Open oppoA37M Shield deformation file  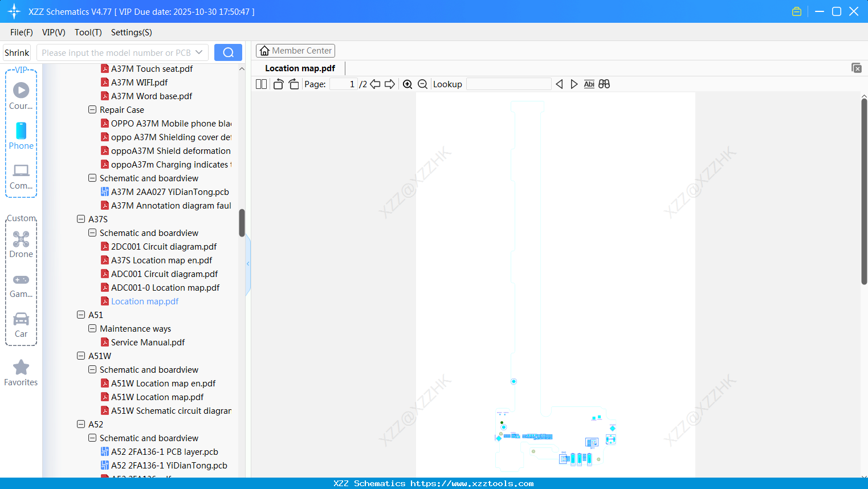coord(171,150)
